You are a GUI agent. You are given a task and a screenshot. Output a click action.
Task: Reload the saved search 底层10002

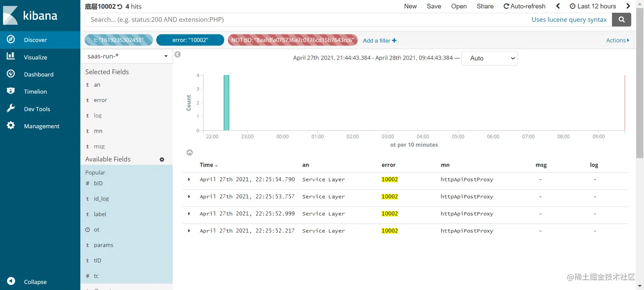(120, 6)
